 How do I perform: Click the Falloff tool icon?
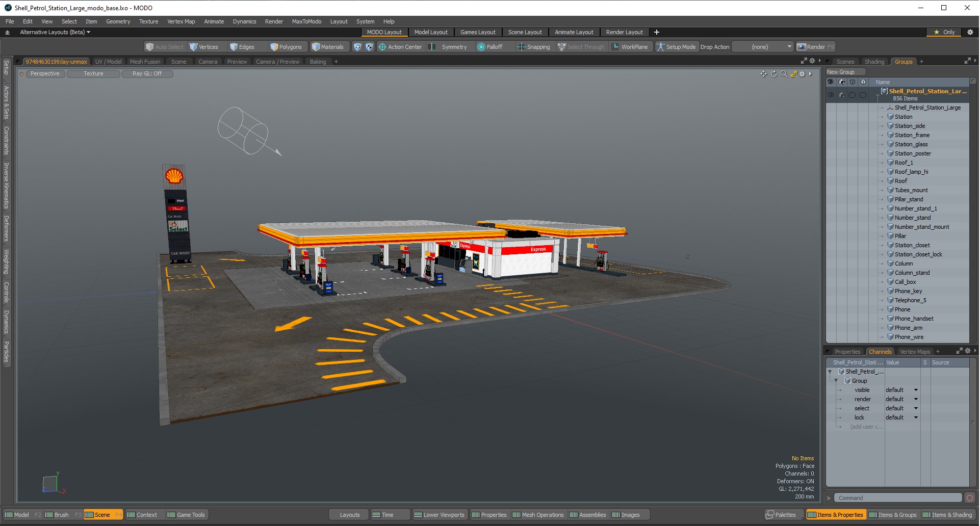click(x=481, y=47)
